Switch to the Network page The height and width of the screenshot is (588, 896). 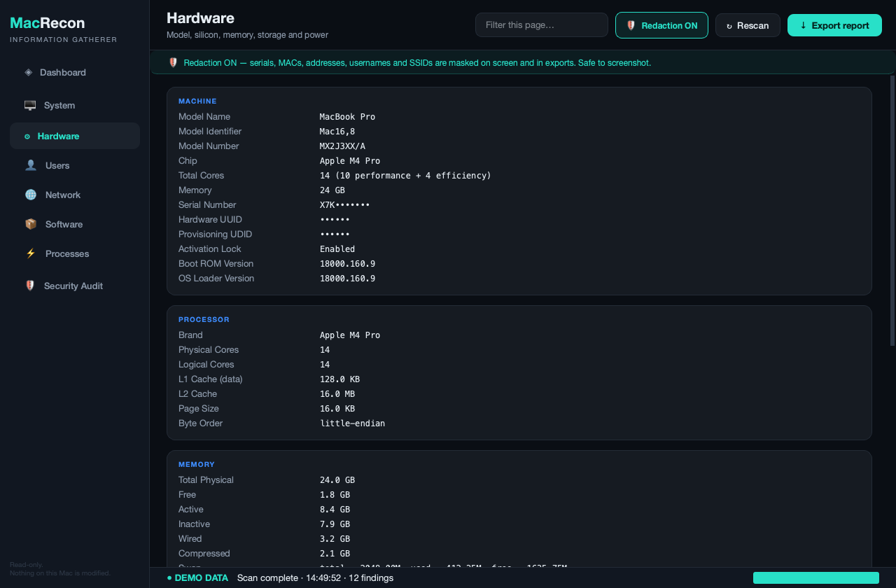point(75,195)
